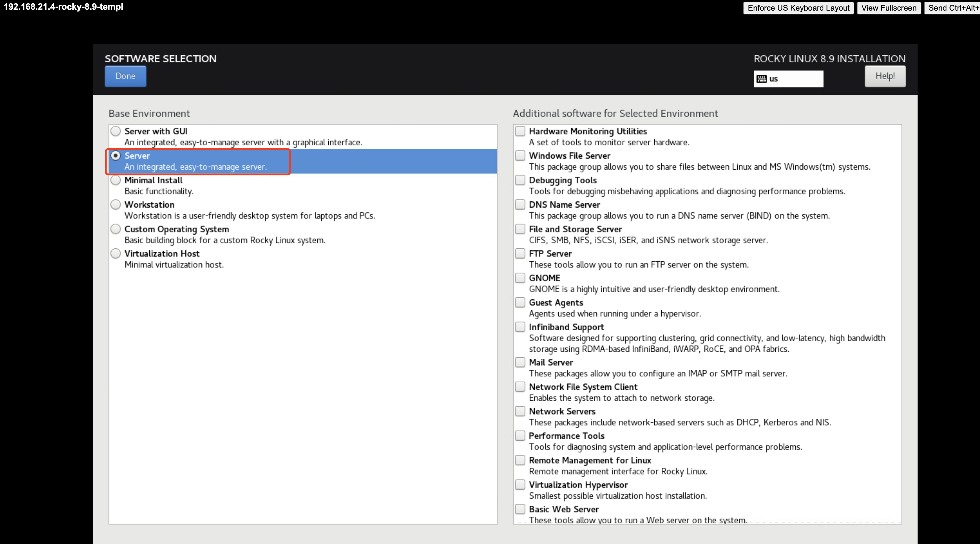
Task: Check the Mail Server checkbox
Action: coord(520,363)
